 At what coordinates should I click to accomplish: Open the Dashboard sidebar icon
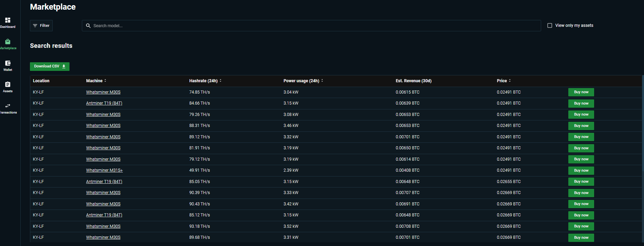click(8, 20)
